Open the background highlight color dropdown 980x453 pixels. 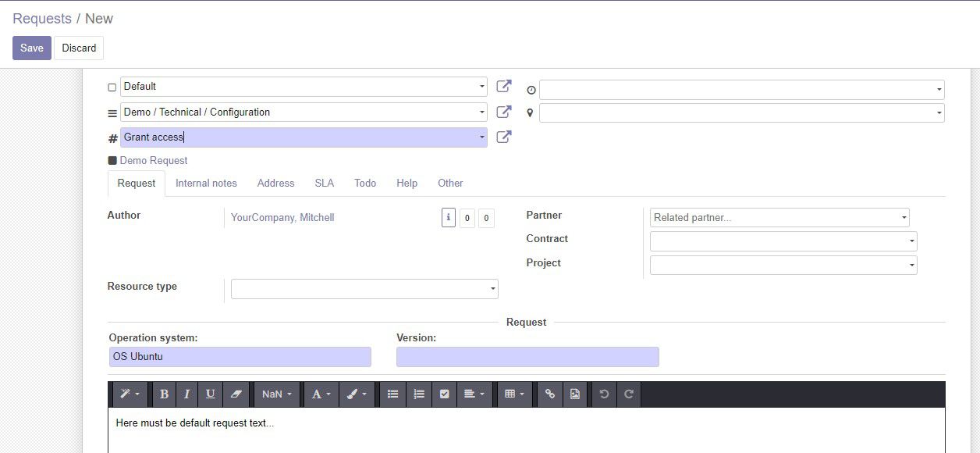tap(357, 394)
